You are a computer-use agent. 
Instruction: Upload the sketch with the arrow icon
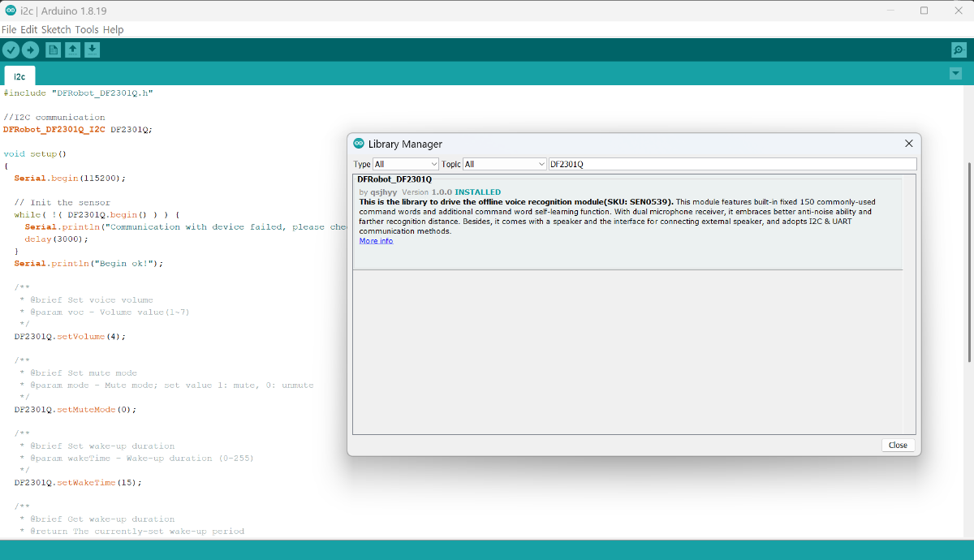coord(31,50)
